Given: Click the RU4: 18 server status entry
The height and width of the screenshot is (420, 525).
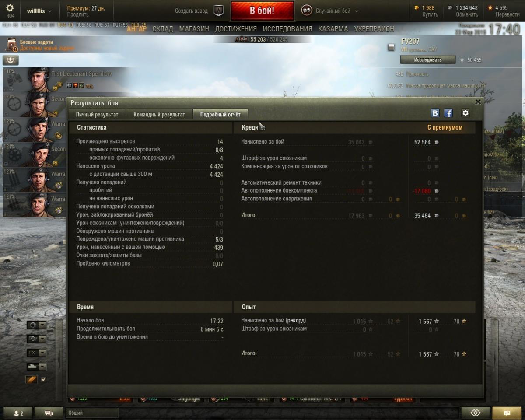Looking at the screenshot, I should (65, 25).
